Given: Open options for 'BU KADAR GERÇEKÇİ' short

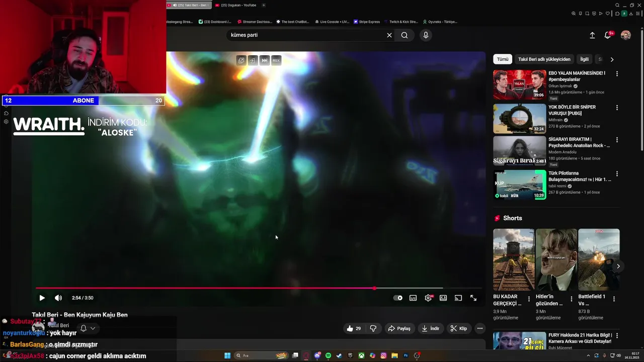Looking at the screenshot, I should [529, 299].
